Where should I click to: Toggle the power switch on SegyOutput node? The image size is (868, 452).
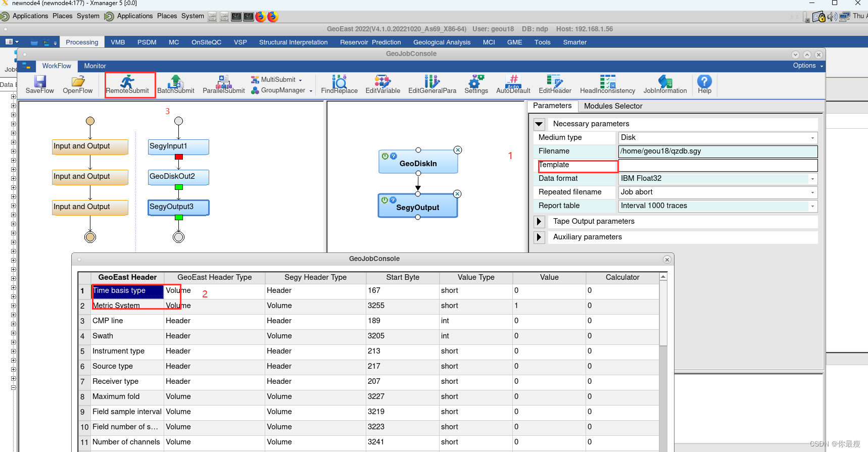(x=384, y=200)
